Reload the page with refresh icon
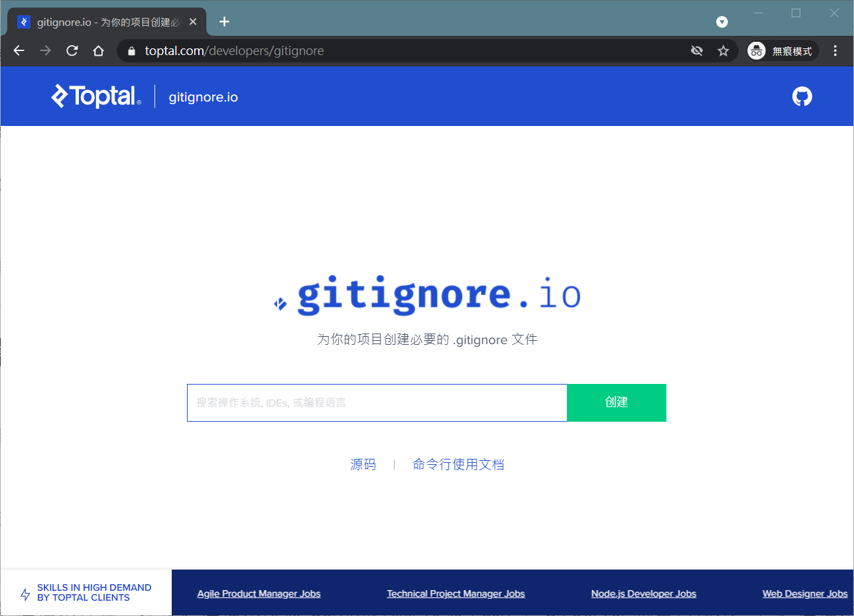Viewport: 854px width, 616px height. click(72, 51)
